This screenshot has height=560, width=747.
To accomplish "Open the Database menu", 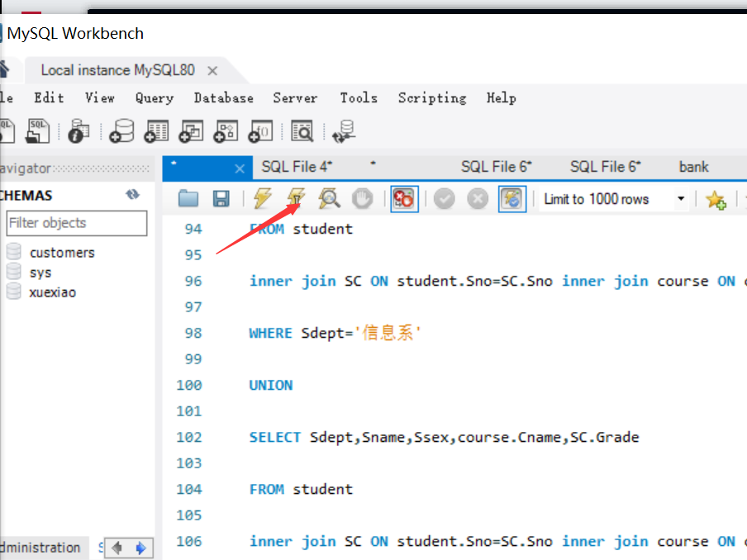I will coord(223,97).
